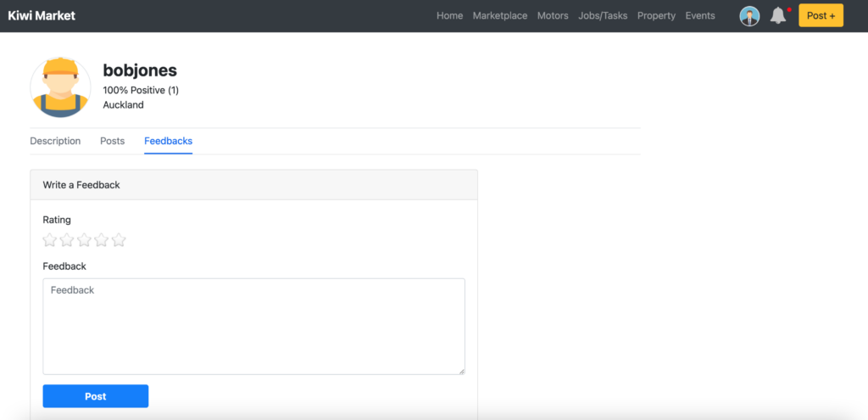This screenshot has width=868, height=420.
Task: Submit feedback with blue Post button
Action: (x=96, y=396)
